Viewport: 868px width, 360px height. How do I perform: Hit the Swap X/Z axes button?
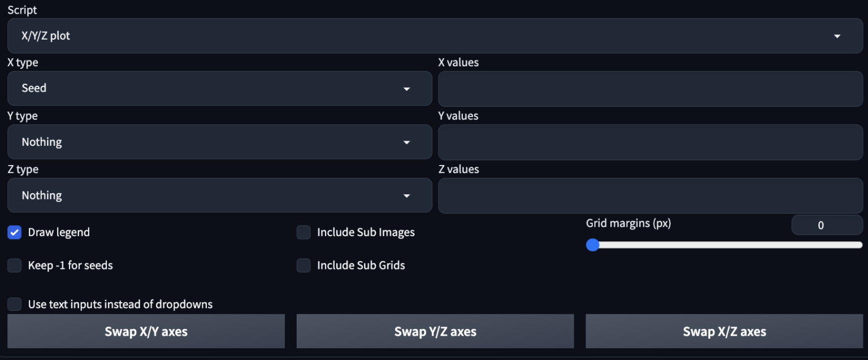coord(724,332)
